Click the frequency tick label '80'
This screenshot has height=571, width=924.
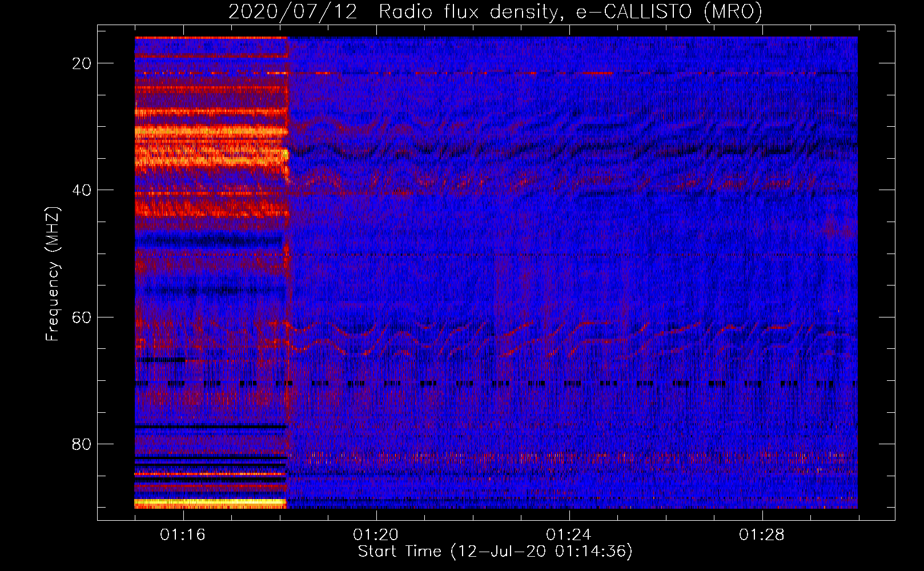(82, 444)
